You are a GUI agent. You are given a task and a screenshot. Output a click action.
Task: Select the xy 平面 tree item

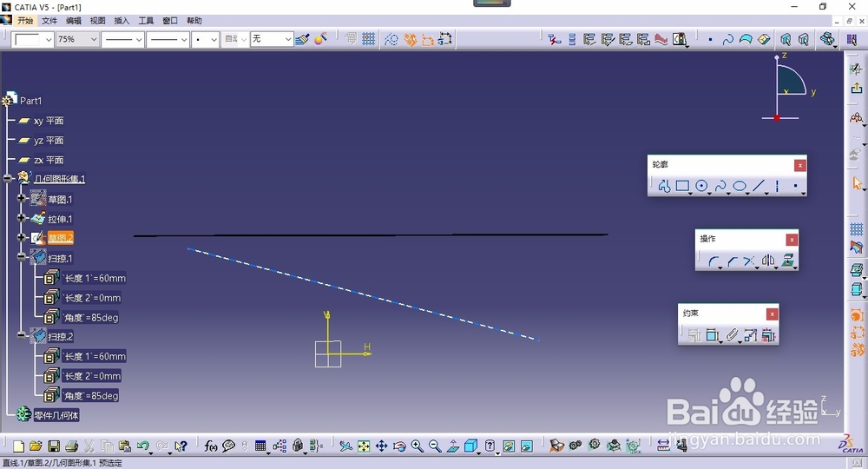click(x=48, y=121)
